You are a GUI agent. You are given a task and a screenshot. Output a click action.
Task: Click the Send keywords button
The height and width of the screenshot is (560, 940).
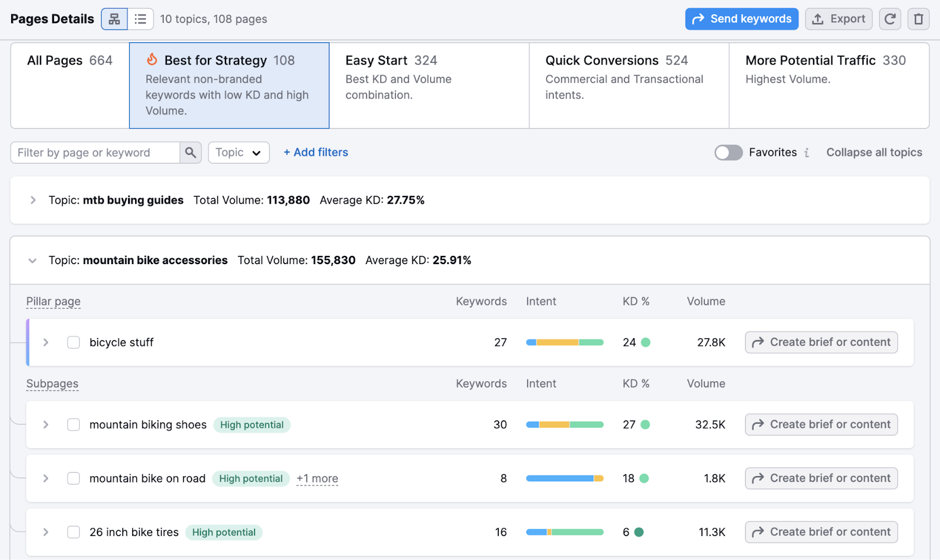coord(741,18)
